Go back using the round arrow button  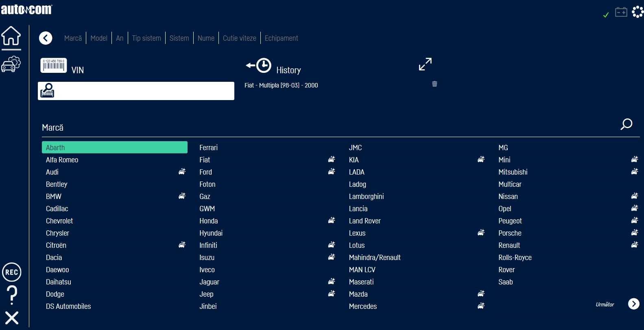46,38
